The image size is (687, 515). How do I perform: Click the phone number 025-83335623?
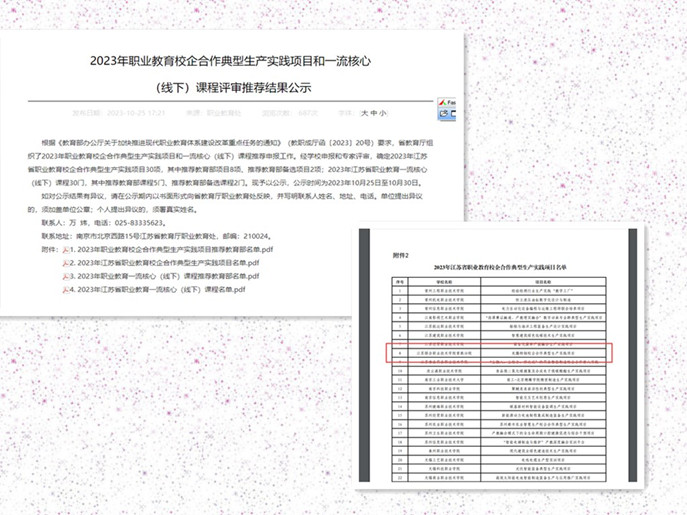(138, 223)
